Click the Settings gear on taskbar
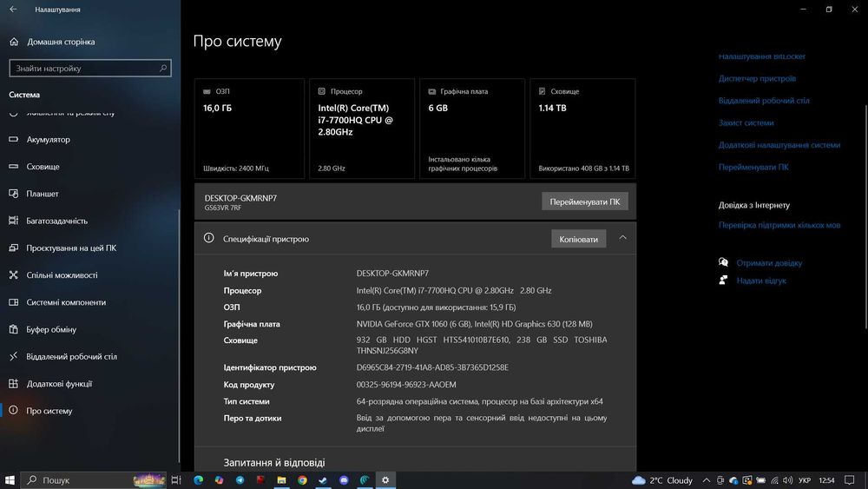 [385, 480]
